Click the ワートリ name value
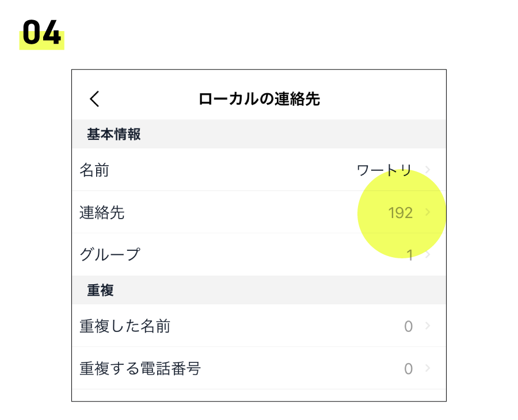Image resolution: width=518 pixels, height=420 pixels. pos(384,170)
